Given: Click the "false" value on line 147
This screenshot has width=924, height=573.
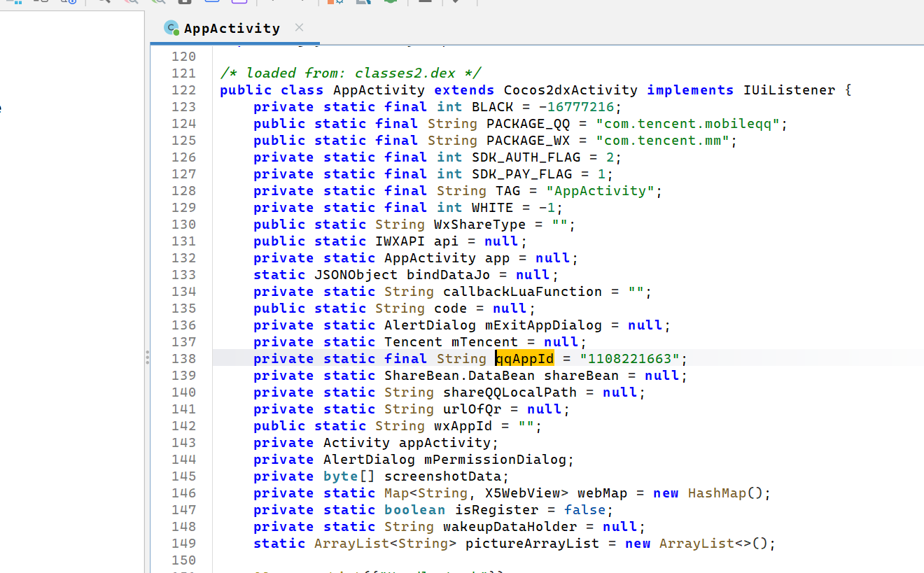Looking at the screenshot, I should pyautogui.click(x=585, y=510).
